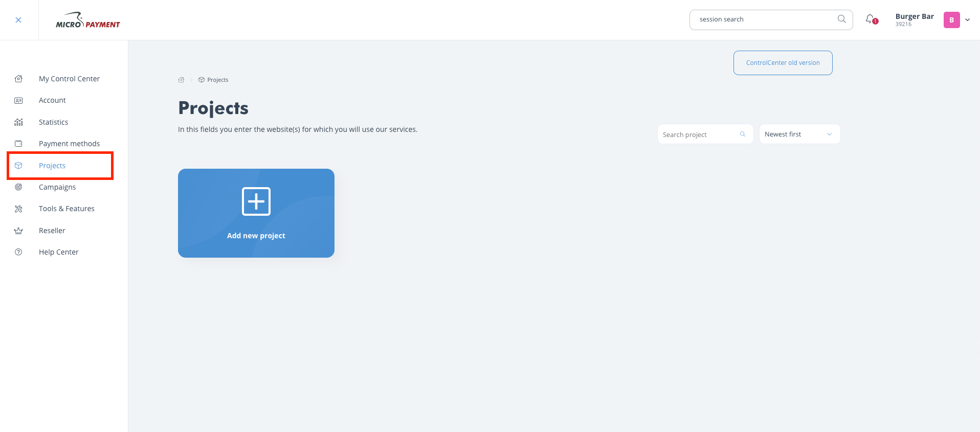Click the Projects cube icon in sidebar
980x432 pixels.
[18, 166]
